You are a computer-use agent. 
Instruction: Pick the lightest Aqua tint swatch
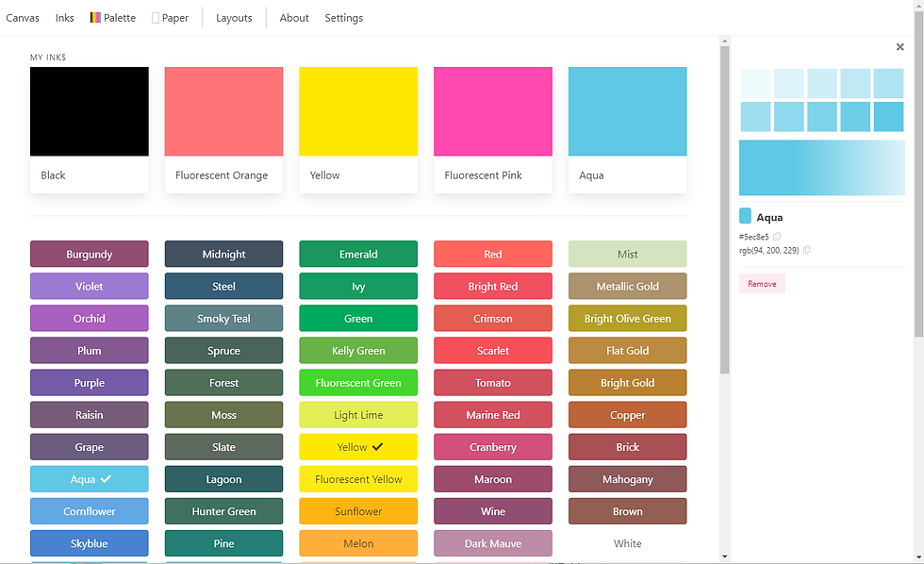(755, 83)
